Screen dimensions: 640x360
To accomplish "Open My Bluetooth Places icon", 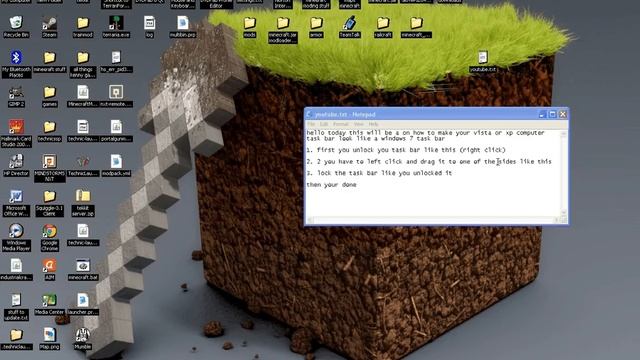I will [x=16, y=64].
